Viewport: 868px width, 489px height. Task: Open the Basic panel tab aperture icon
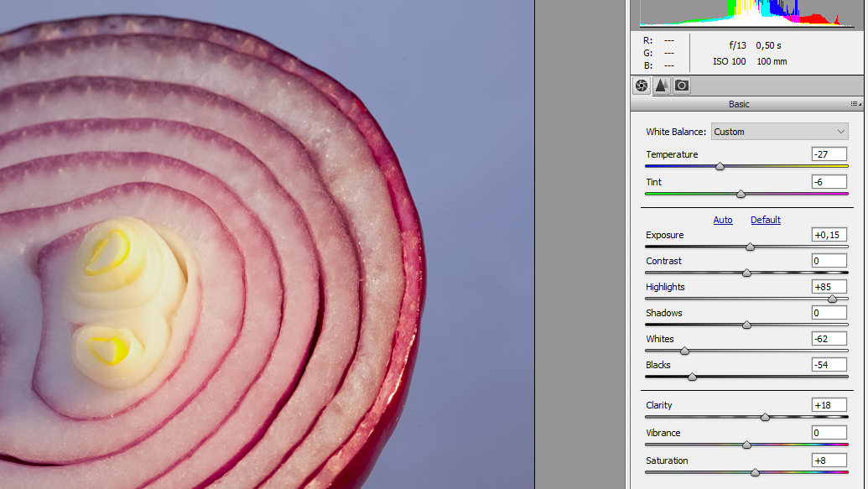pyautogui.click(x=642, y=86)
